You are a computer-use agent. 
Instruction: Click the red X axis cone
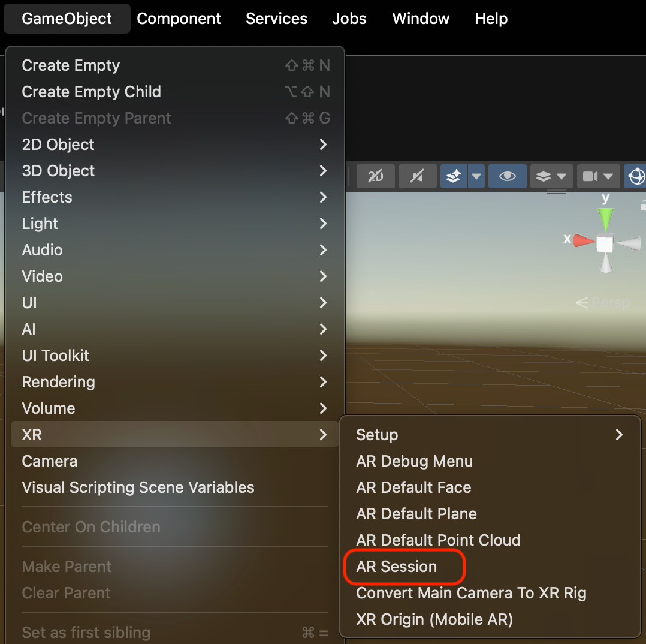pyautogui.click(x=584, y=240)
